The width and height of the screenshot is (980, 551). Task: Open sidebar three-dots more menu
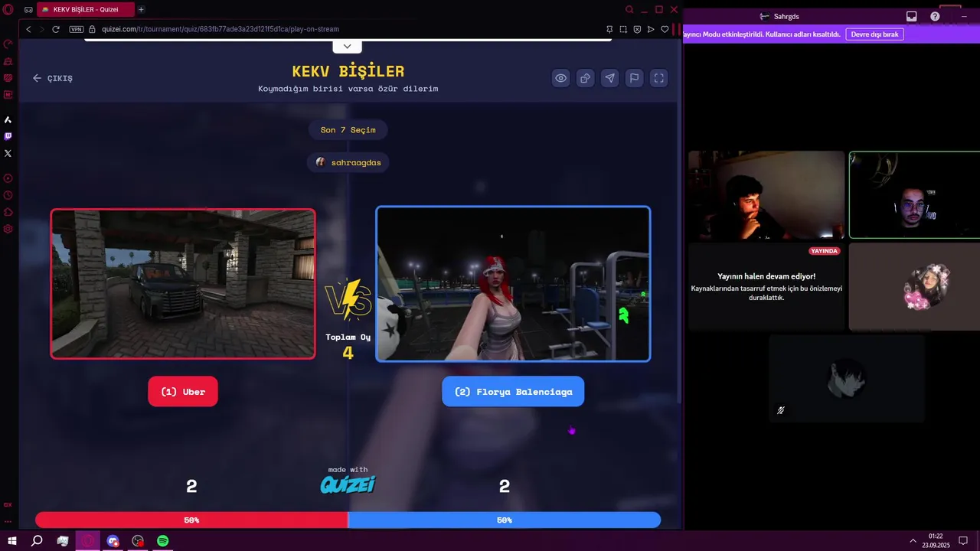[8, 521]
